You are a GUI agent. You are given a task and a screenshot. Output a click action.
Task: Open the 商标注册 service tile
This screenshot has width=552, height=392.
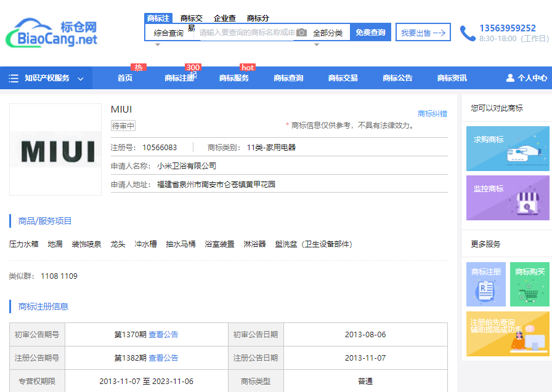(x=486, y=284)
